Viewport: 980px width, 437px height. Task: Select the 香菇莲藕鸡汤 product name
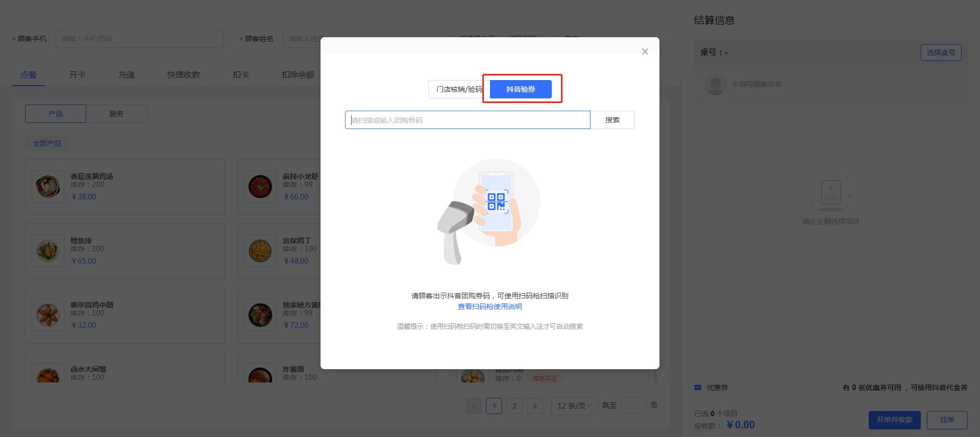(x=92, y=176)
